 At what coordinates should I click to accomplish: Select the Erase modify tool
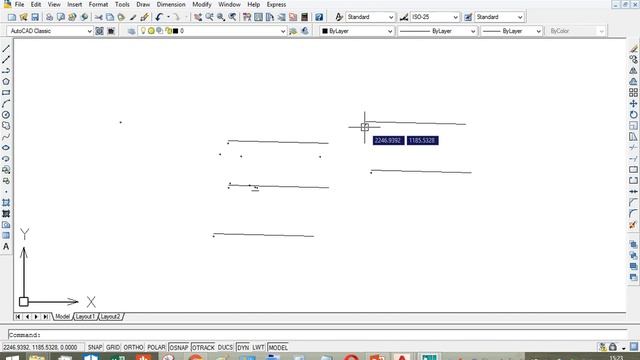pos(633,49)
